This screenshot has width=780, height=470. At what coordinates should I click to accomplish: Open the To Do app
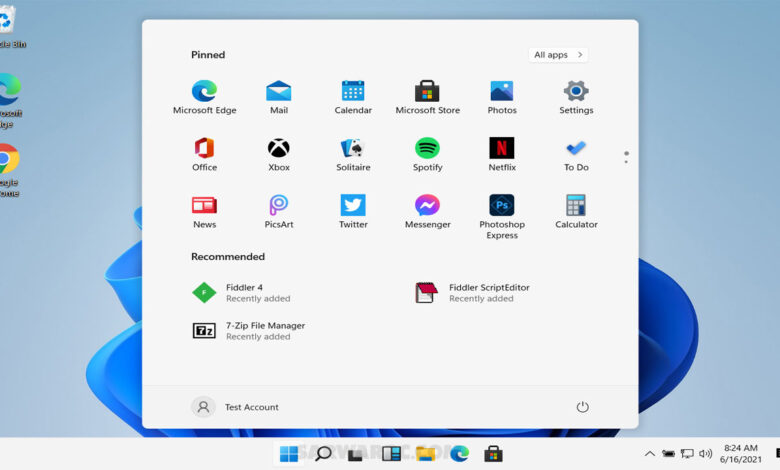(576, 155)
